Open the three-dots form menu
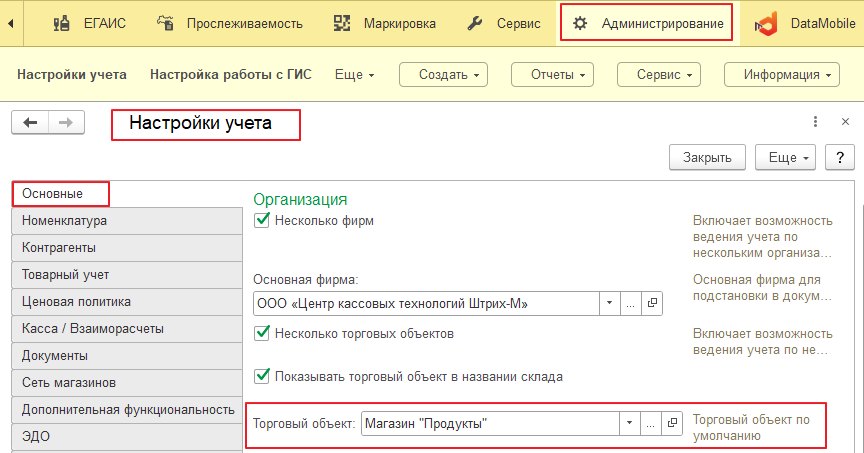The image size is (864, 453). 816,122
